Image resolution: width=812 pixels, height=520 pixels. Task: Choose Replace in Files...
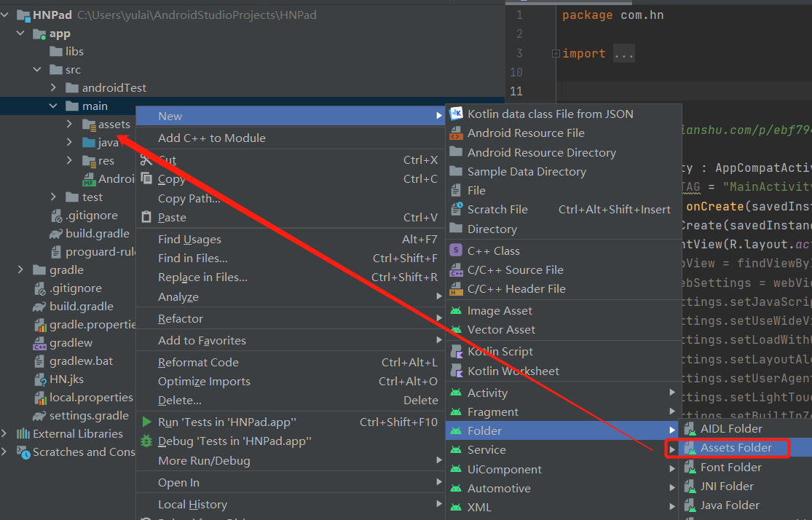291,277
